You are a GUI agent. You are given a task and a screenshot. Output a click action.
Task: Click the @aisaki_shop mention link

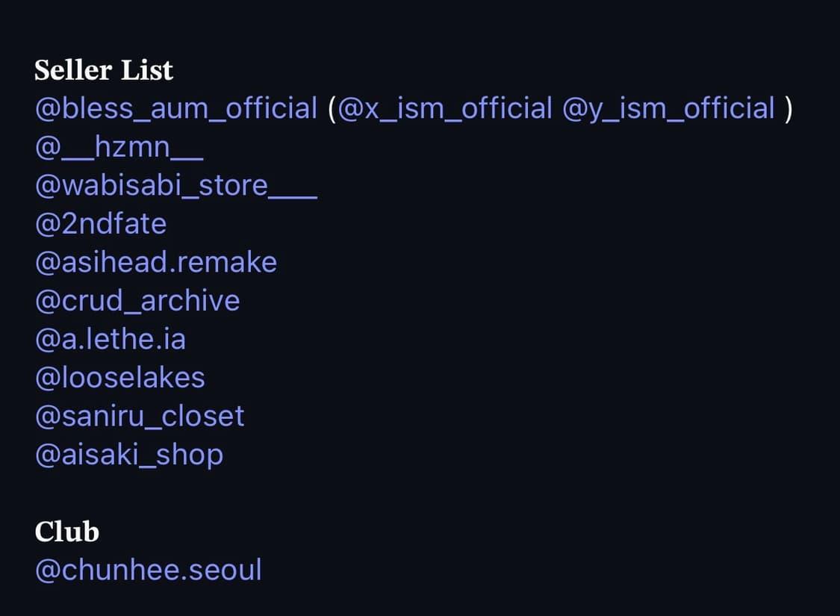(129, 455)
